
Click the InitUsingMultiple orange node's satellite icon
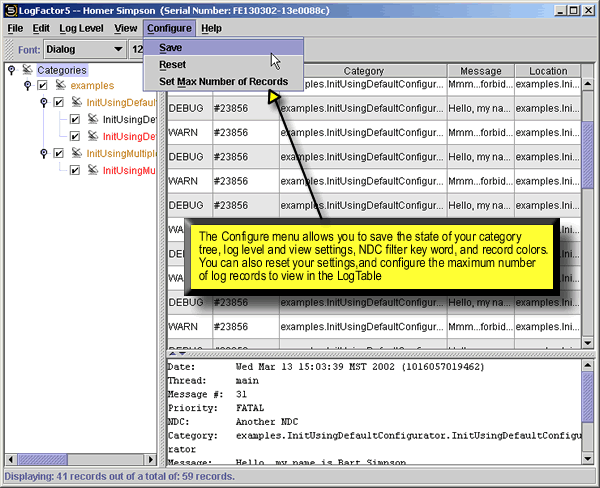tap(75, 154)
